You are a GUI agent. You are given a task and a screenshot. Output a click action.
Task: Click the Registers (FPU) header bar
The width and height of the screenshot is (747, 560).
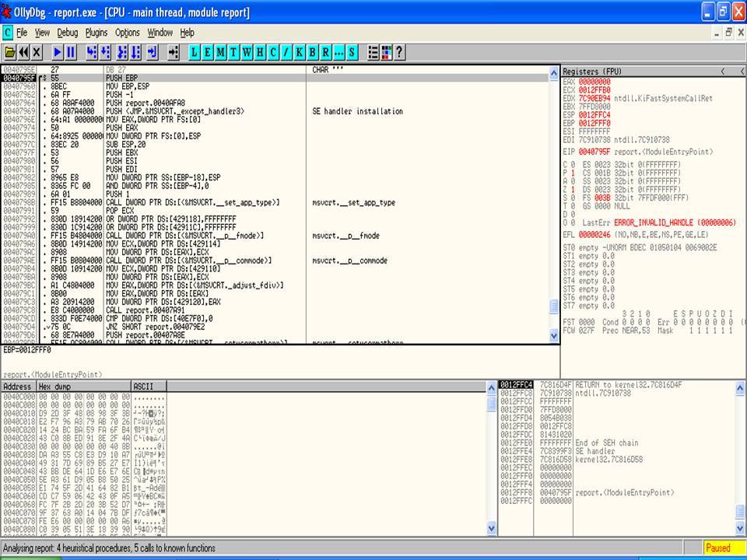click(x=653, y=72)
